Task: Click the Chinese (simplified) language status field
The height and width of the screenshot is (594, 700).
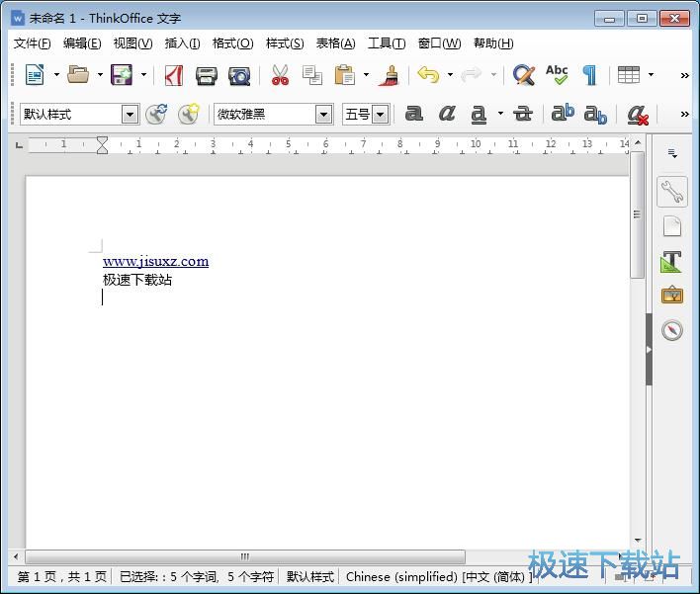Action: 400,576
